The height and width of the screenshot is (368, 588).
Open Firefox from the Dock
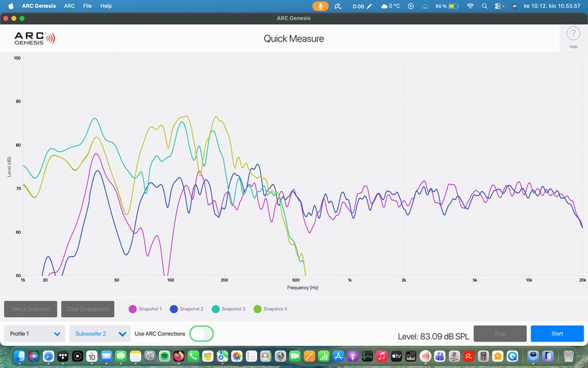[x=178, y=356]
